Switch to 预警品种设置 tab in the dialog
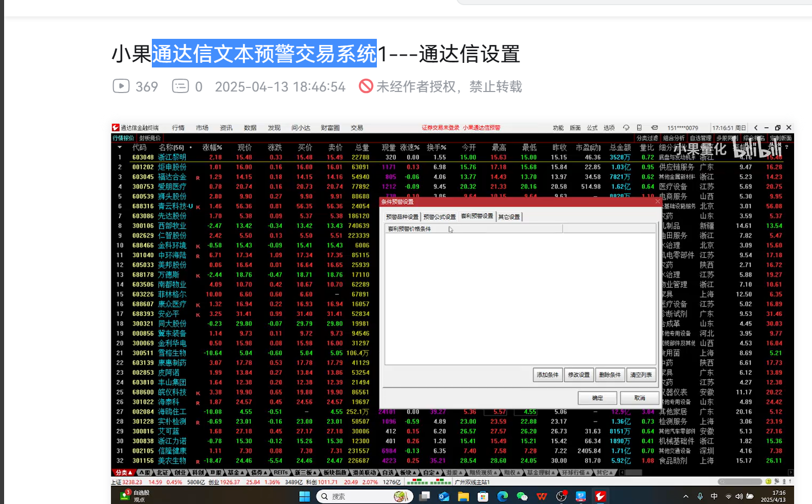 (402, 217)
